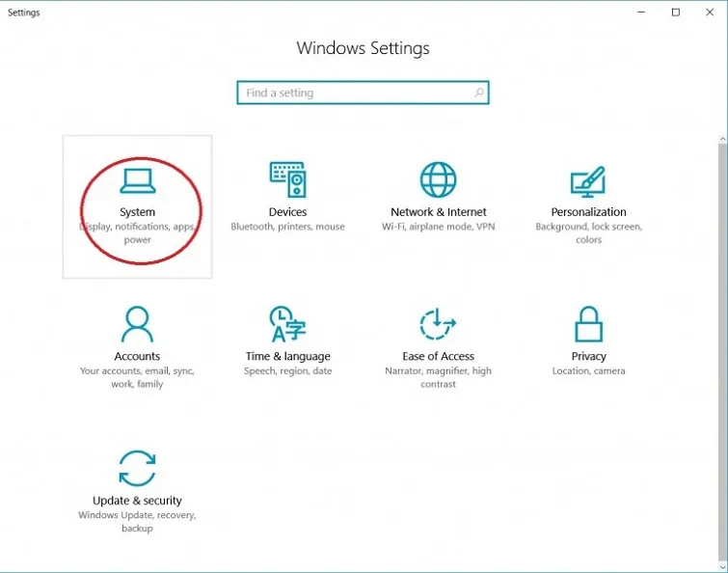Click the 'Time & language' text label
The height and width of the screenshot is (573, 728).
pos(287,357)
